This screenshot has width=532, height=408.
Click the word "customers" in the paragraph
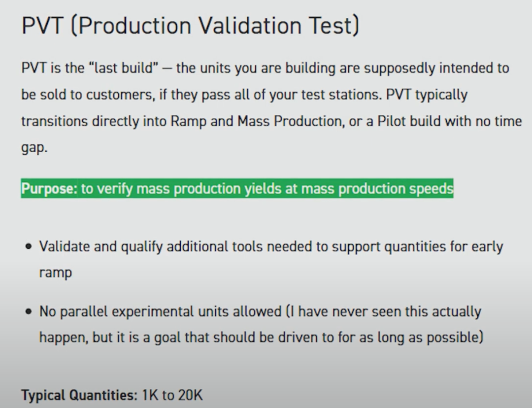119,95
